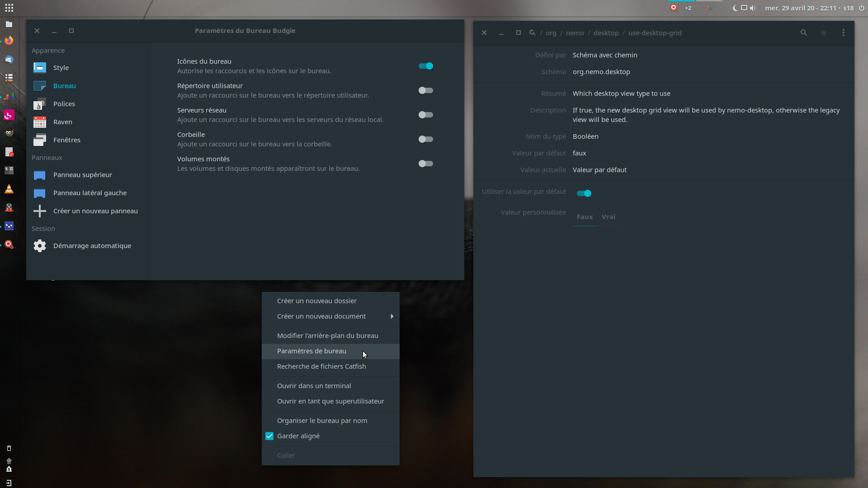This screenshot has height=488, width=868.
Task: Select Vrai as the custom value
Action: click(x=608, y=217)
